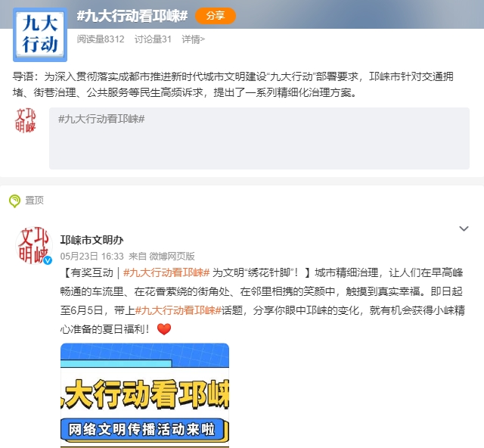Open the 详情> details link
This screenshot has height=448, width=484.
click(194, 39)
